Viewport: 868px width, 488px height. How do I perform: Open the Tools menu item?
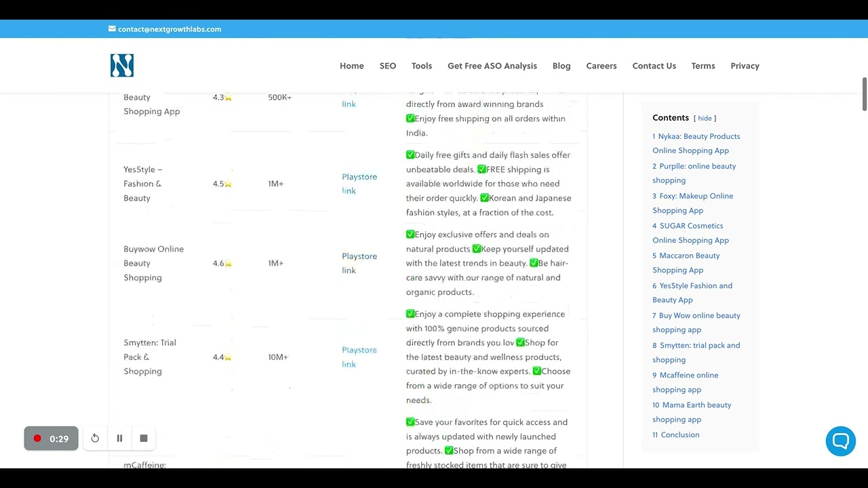coord(422,66)
